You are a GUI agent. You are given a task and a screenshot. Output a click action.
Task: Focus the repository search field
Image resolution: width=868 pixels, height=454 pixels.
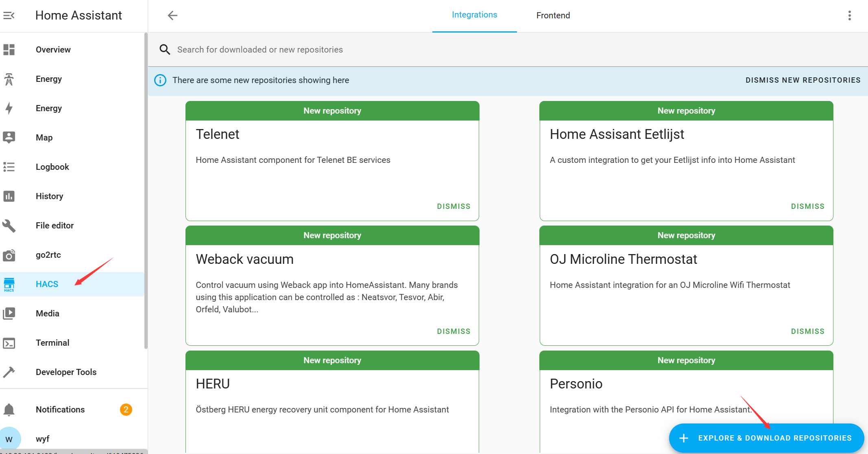click(x=260, y=50)
